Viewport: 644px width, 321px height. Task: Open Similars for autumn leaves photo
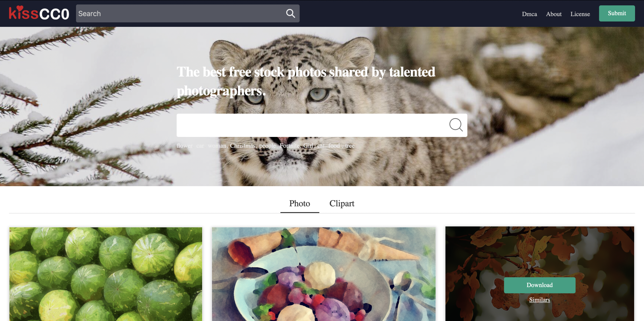[x=540, y=300]
